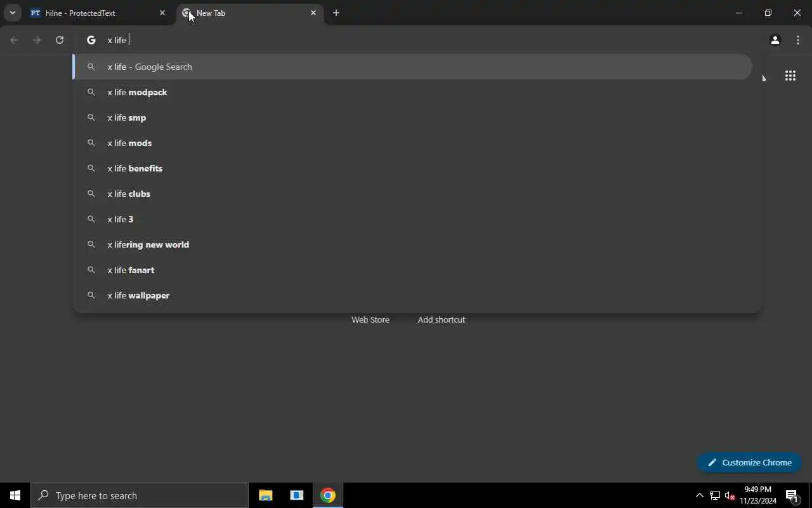
Task: Switch to the hilne - ProtectedText tab
Action: coord(98,13)
